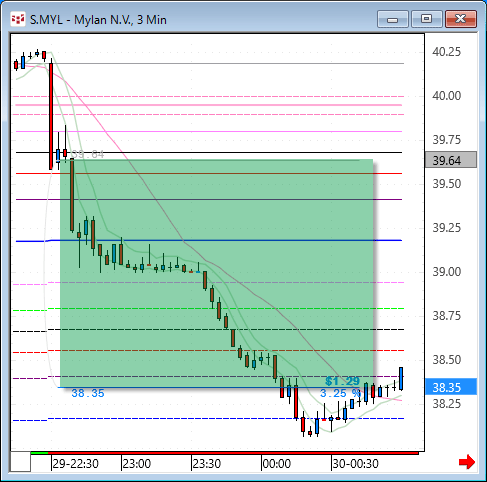Click the 40.00 price axis label
The image size is (487, 482).
point(447,96)
